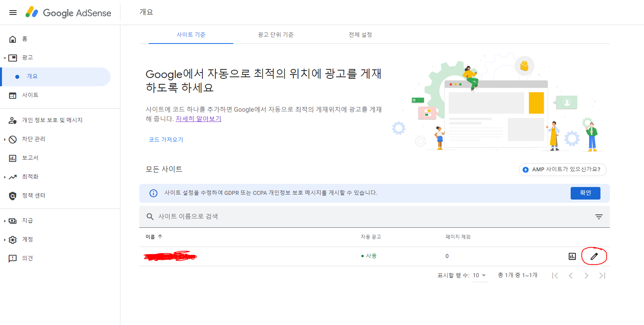This screenshot has height=325, width=644.
Task: Open the 표시할 행 수 rows dropdown
Action: point(480,275)
